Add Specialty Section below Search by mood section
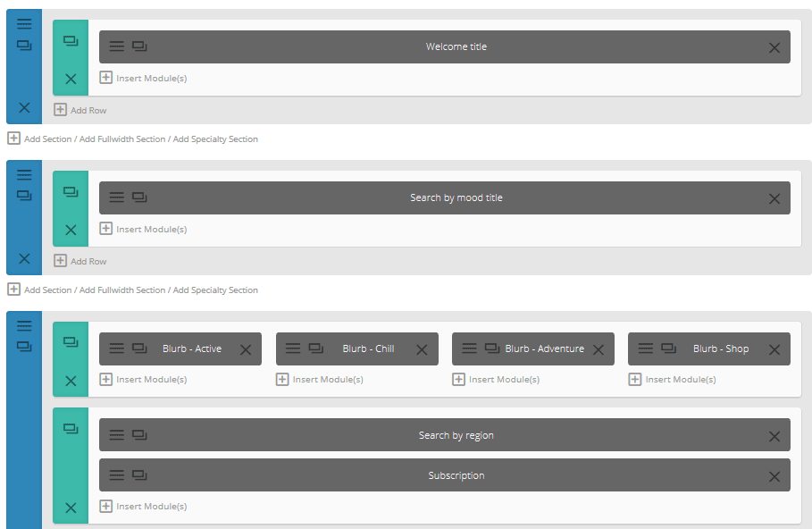The width and height of the screenshot is (812, 529). [215, 290]
